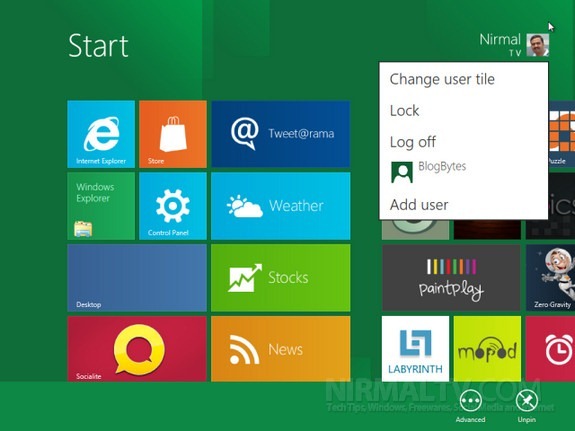Open the Tweet@rama tile
575x431 pixels.
281,134
